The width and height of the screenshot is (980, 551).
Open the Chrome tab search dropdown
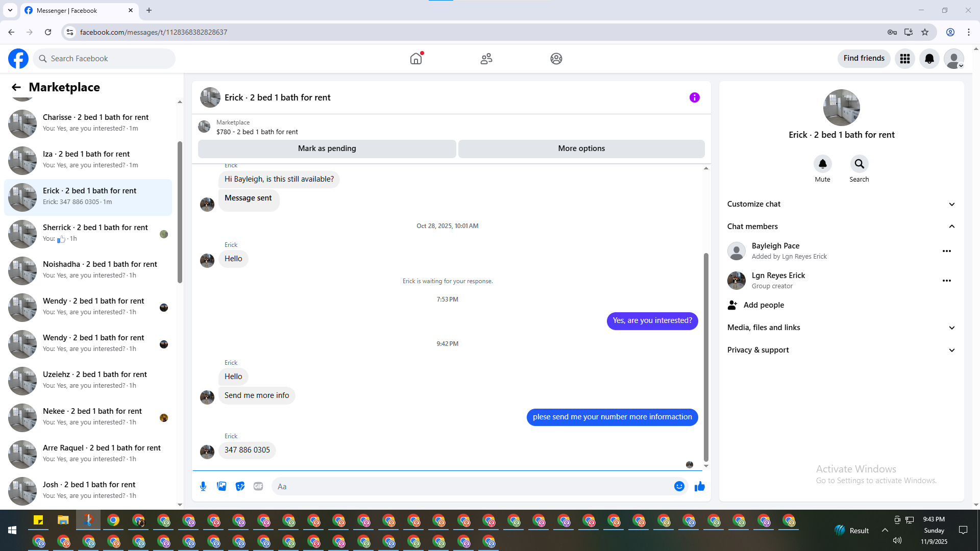[x=10, y=10]
